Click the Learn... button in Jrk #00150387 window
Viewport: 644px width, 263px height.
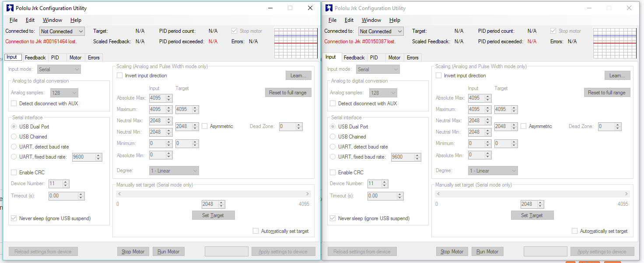coord(617,76)
